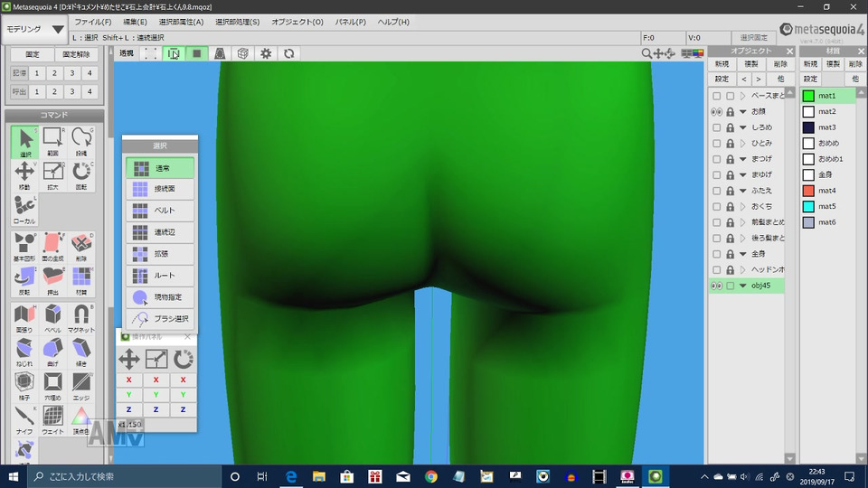Open the 基本図形 primitive shapes tool
Viewport: 868px width, 488px height.
coord(24,247)
